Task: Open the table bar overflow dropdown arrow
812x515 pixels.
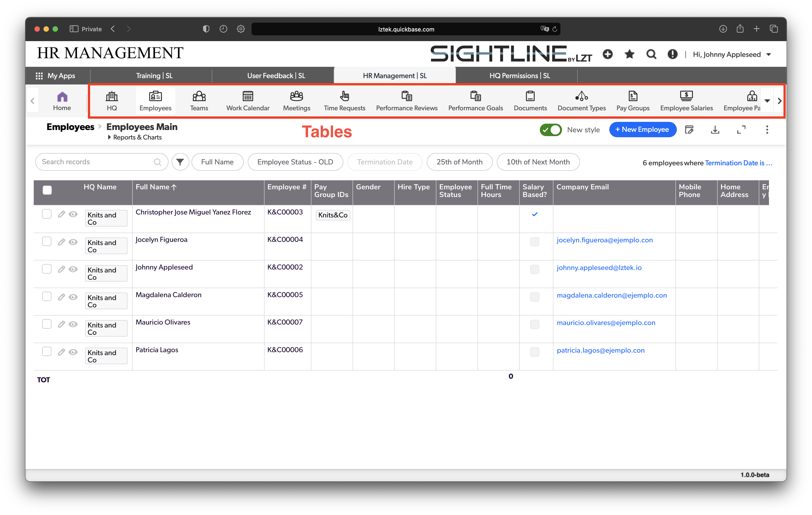Action: coord(767,101)
